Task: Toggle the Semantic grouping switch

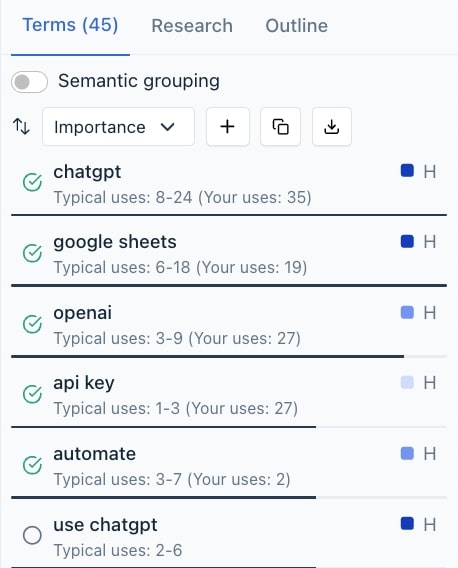Action: [x=29, y=82]
